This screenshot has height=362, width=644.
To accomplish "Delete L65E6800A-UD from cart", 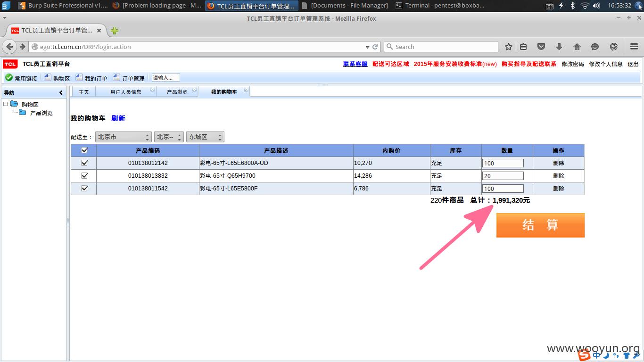I will pos(559,163).
